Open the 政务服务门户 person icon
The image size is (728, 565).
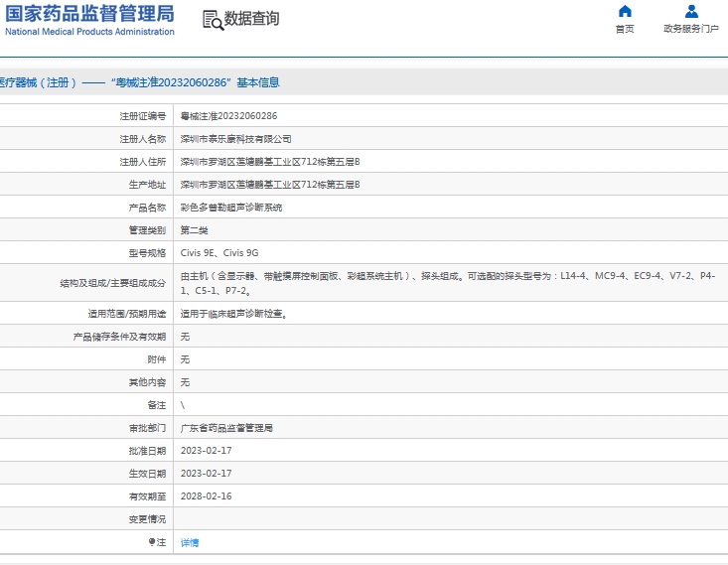point(691,11)
